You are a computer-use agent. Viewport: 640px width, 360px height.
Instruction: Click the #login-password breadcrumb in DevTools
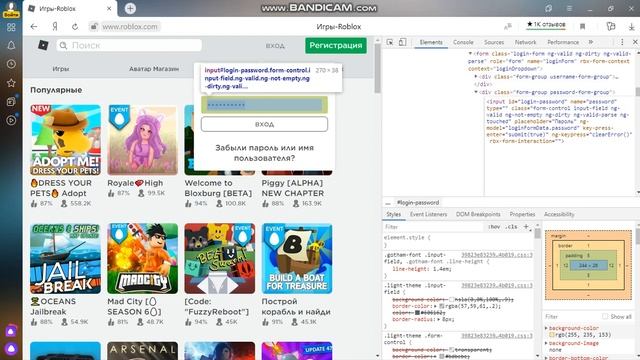pos(418,202)
